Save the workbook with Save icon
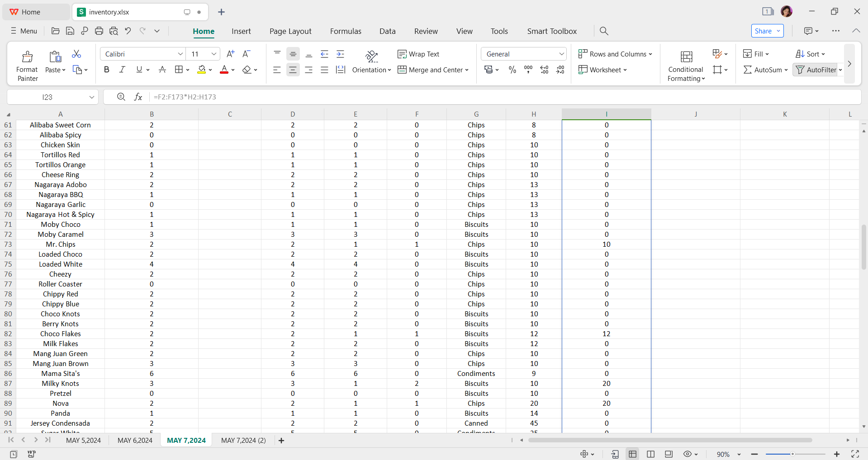 (x=70, y=31)
